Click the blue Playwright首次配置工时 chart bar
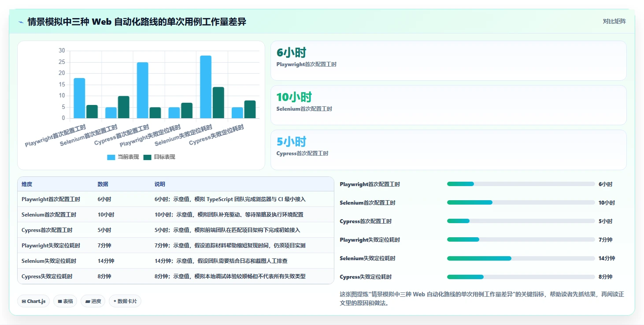 click(x=79, y=98)
